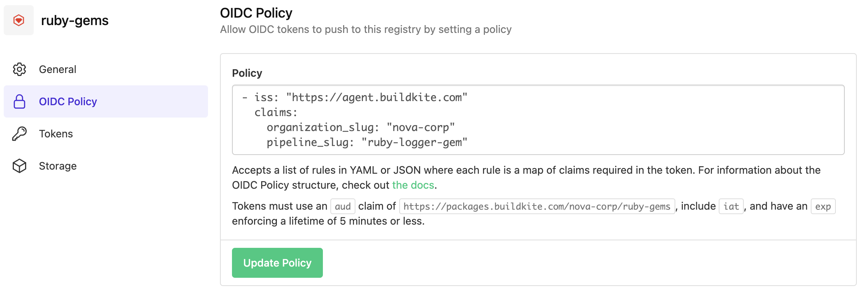Open the docs link
Image resolution: width=868 pixels, height=298 pixels.
413,185
